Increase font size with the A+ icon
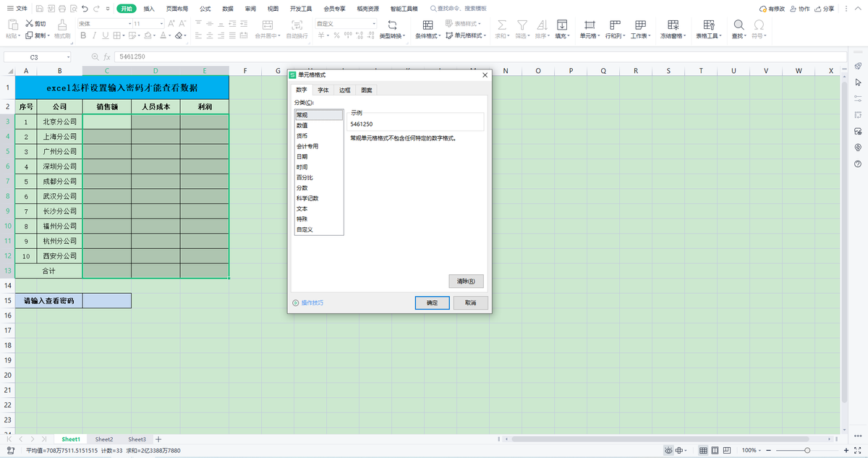868x458 pixels. [x=171, y=24]
